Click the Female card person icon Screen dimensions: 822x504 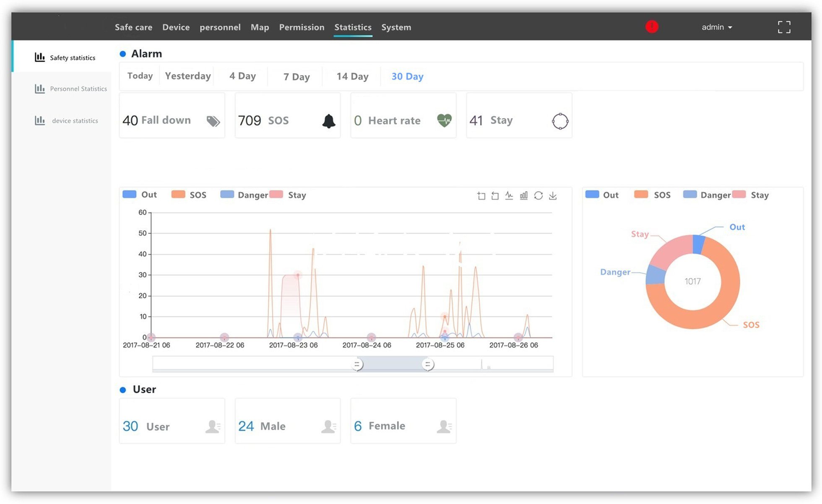pos(445,426)
